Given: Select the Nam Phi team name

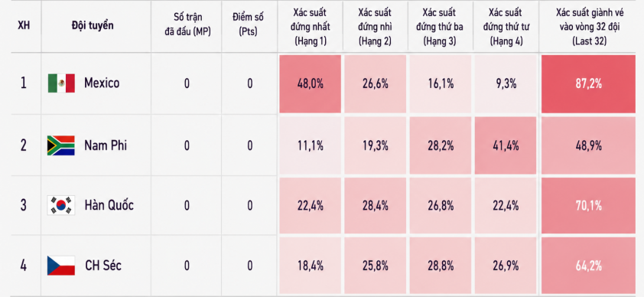Looking at the screenshot, I should [106, 145].
